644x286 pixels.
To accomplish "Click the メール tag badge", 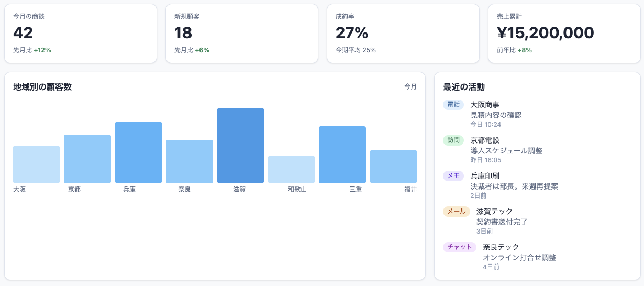I will (x=457, y=212).
